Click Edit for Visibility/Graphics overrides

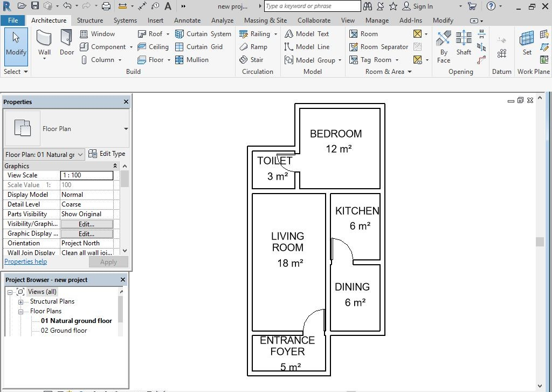87,224
